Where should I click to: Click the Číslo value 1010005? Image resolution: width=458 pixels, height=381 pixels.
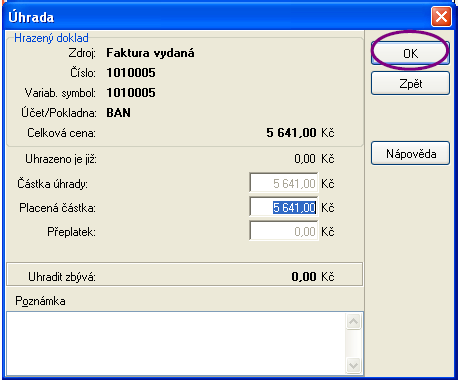[x=131, y=73]
